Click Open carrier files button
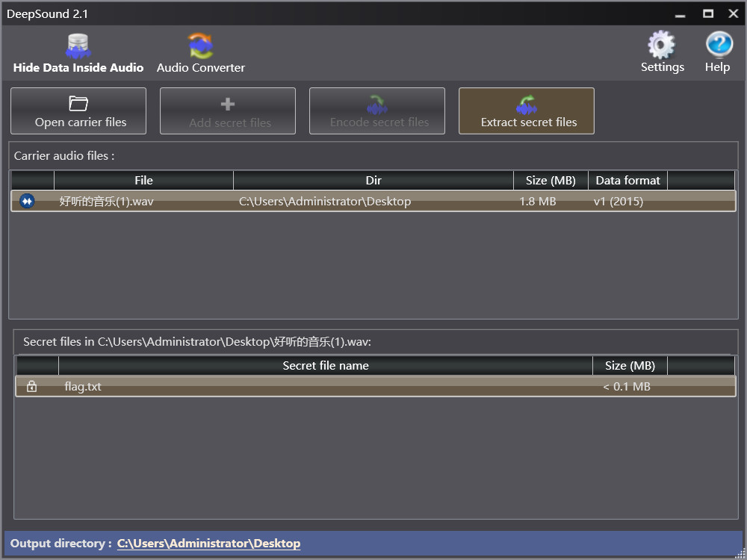 78,111
